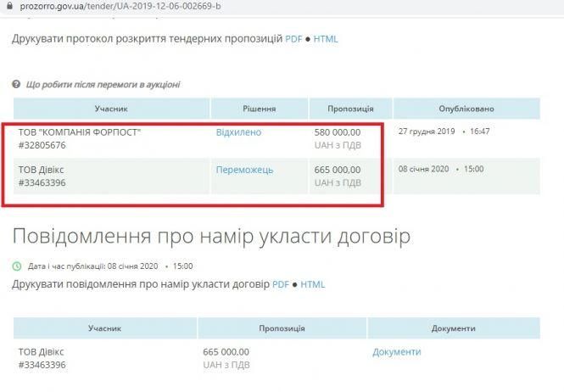Viewport: 564px width, 392px height.
Task: Open HTML of contract intent notice
Action: point(313,284)
